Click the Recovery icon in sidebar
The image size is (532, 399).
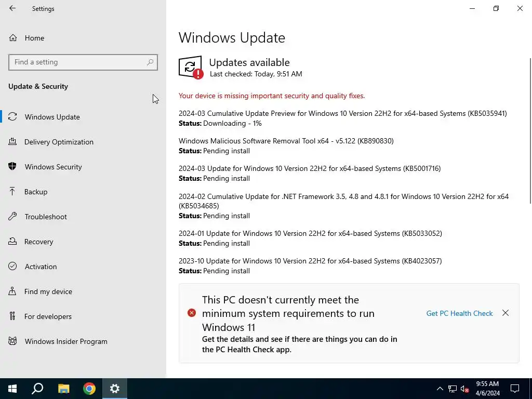[12, 241]
